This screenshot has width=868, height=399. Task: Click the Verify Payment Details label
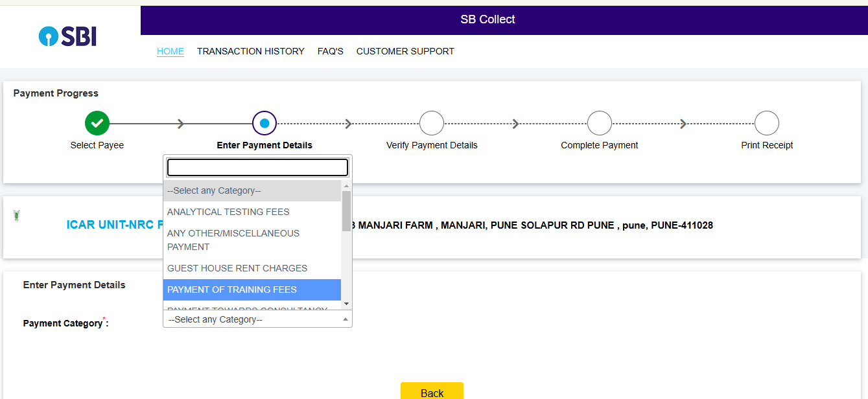tap(432, 145)
